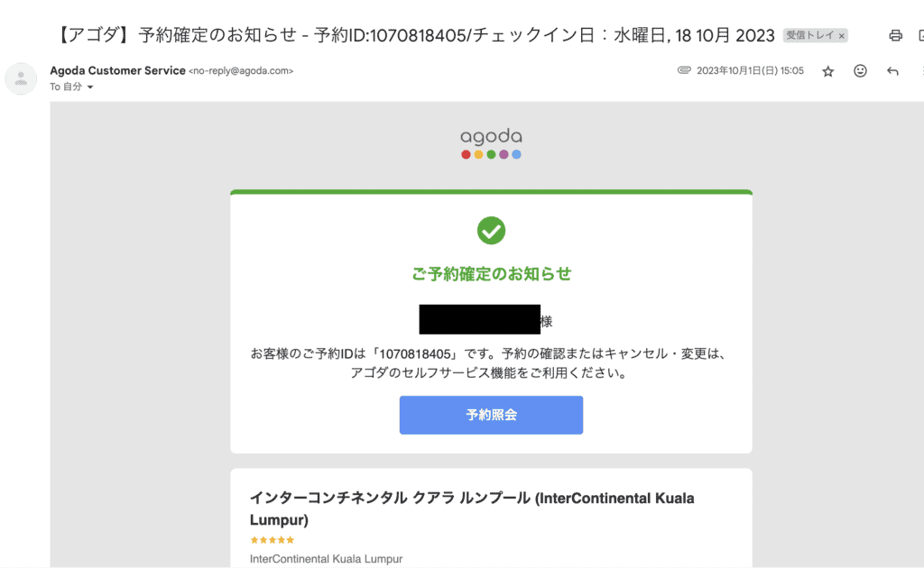924x568 pixels.
Task: Toggle the star on this email
Action: point(827,70)
